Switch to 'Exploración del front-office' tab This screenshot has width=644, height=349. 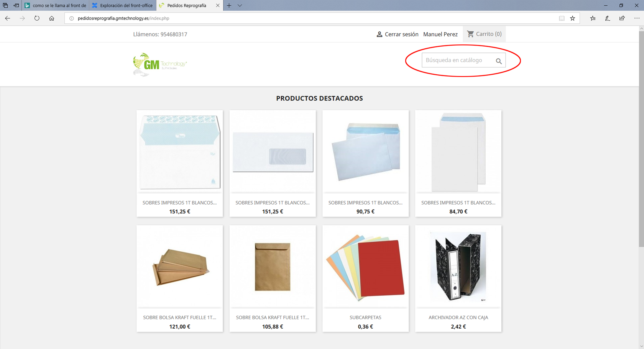pos(123,5)
